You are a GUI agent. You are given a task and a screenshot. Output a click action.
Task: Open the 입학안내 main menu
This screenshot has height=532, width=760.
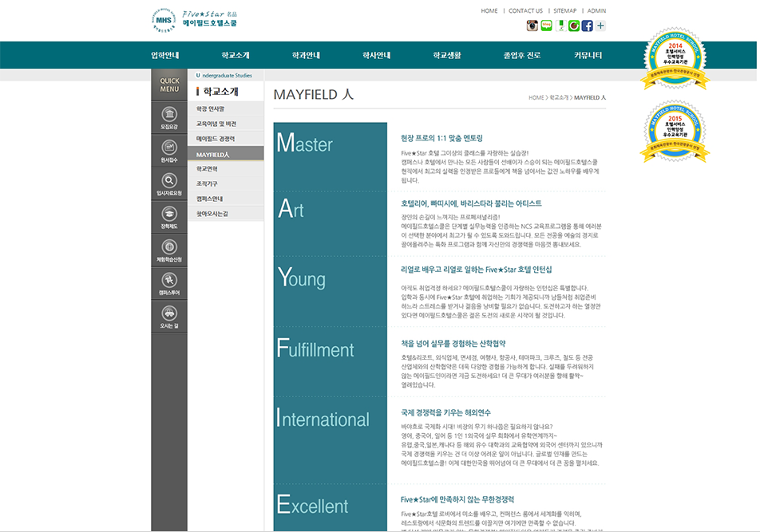click(x=164, y=56)
